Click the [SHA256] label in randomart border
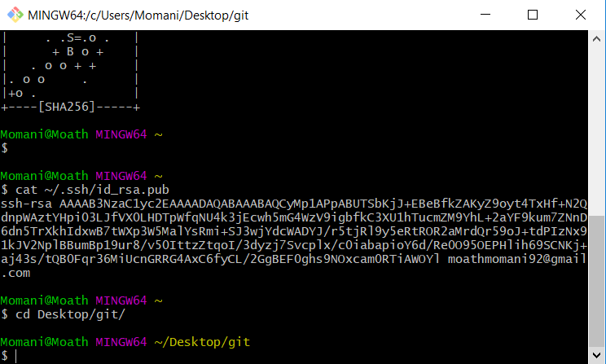 (x=67, y=107)
